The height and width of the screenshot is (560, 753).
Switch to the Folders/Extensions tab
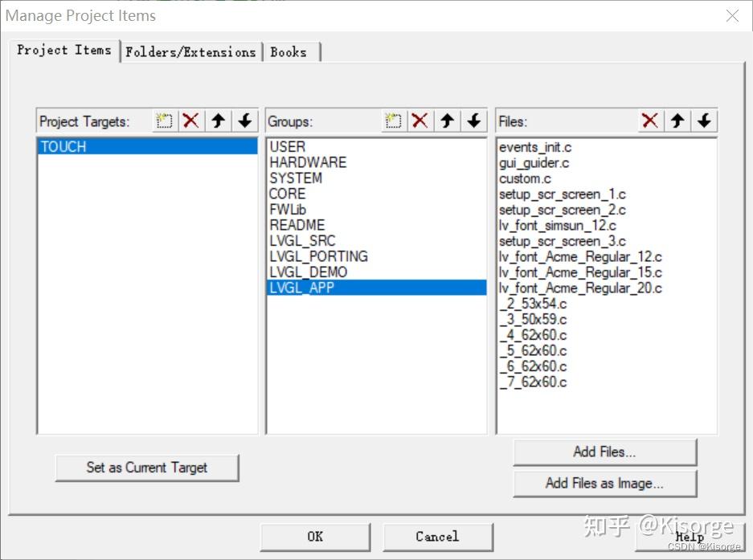[191, 51]
